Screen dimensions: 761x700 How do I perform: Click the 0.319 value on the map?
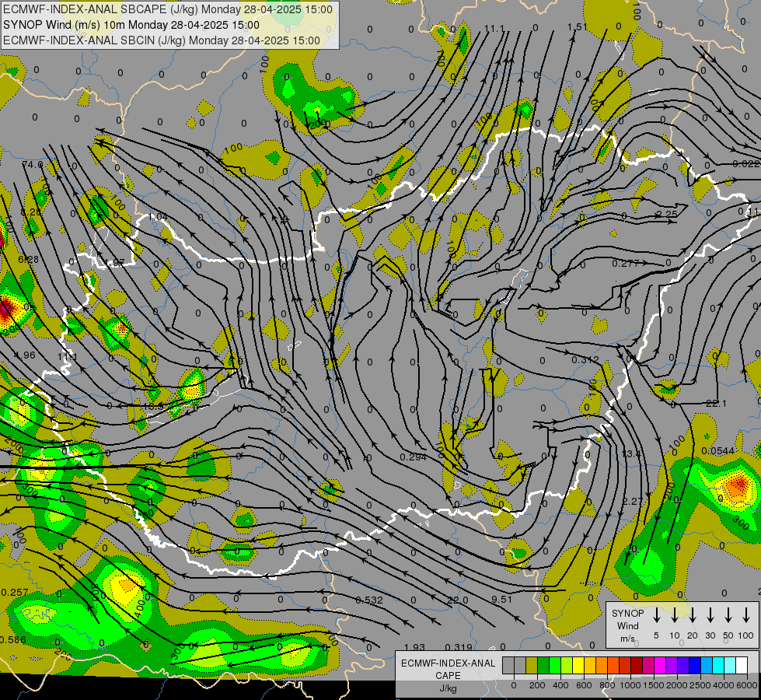click(x=459, y=647)
